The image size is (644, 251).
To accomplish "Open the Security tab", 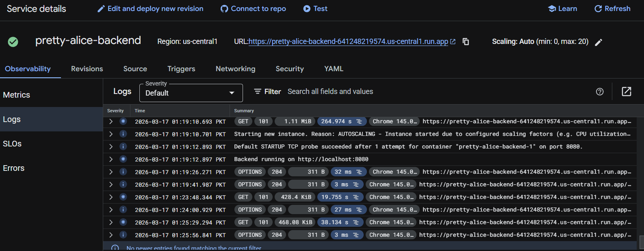I will 290,69.
